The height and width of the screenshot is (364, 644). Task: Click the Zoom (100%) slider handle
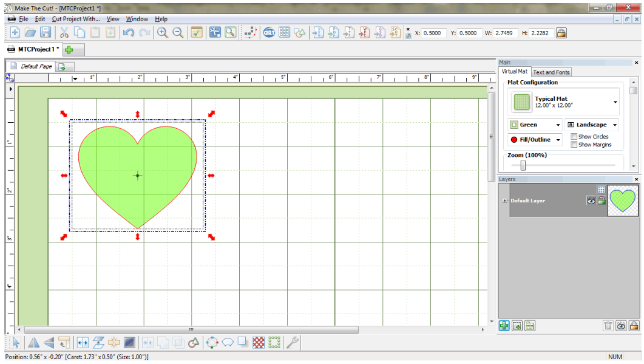click(523, 165)
